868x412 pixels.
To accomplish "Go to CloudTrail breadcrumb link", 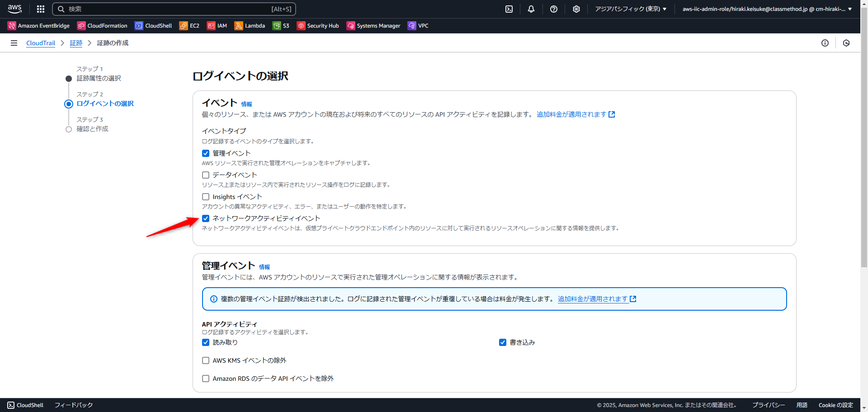I will coord(41,43).
